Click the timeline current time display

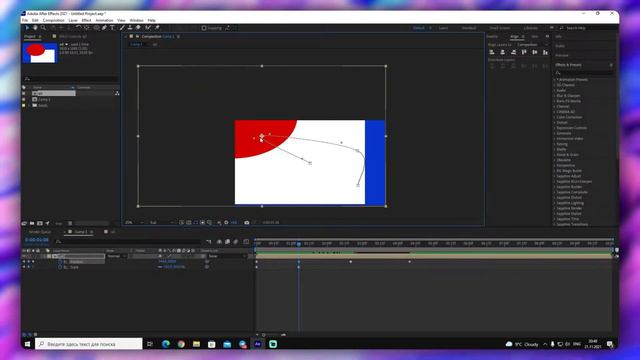pos(37,240)
